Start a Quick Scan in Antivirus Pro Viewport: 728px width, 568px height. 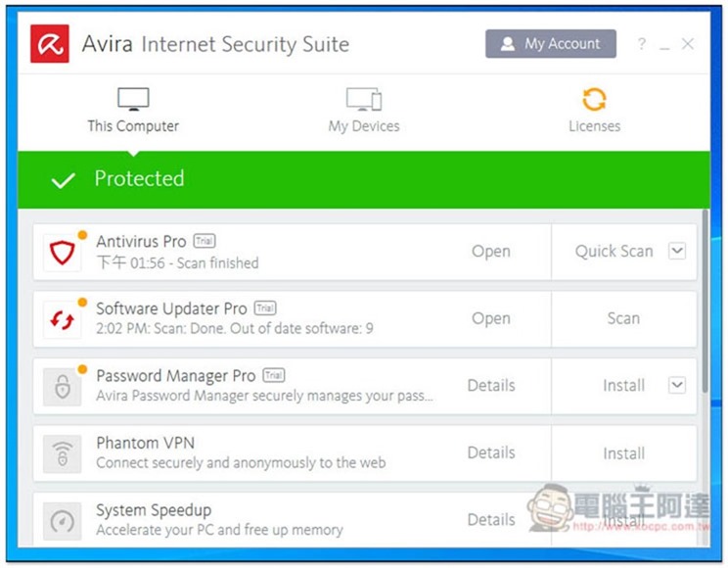tap(614, 252)
